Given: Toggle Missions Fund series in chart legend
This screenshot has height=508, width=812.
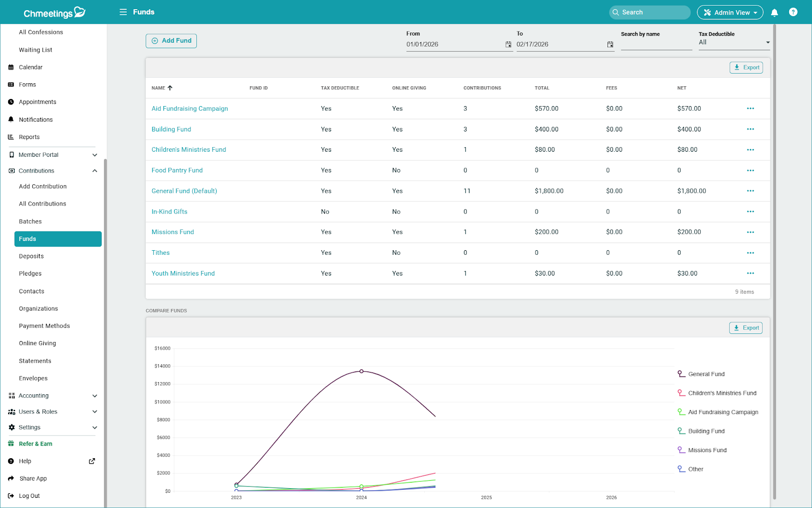Looking at the screenshot, I should point(707,450).
